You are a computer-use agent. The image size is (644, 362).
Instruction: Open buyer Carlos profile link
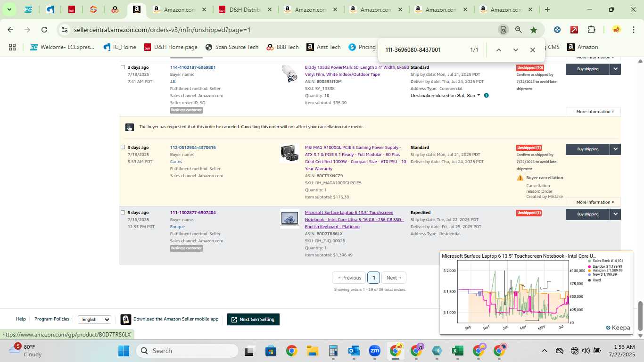pos(176,162)
